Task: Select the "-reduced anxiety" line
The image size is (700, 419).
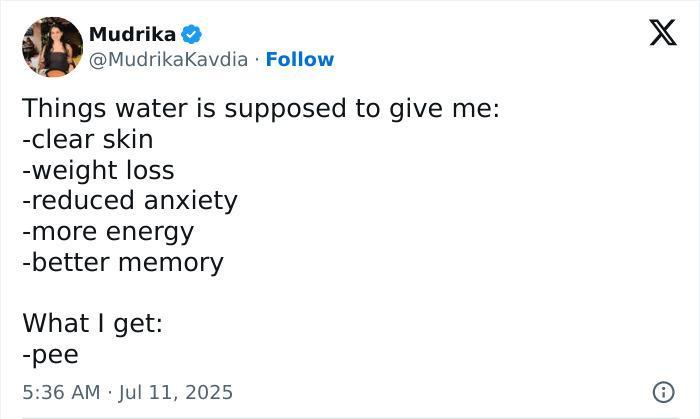Action: [130, 201]
